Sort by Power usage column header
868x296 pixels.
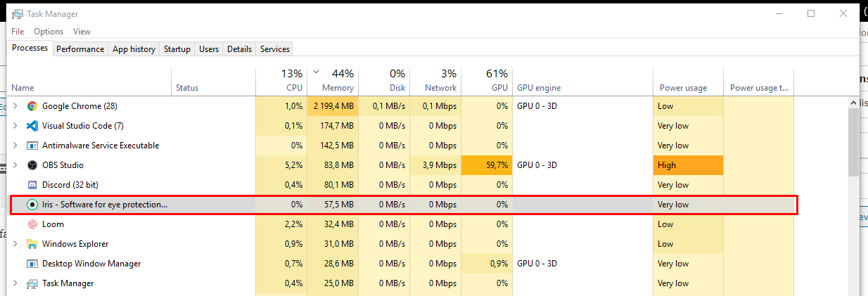[688, 81]
